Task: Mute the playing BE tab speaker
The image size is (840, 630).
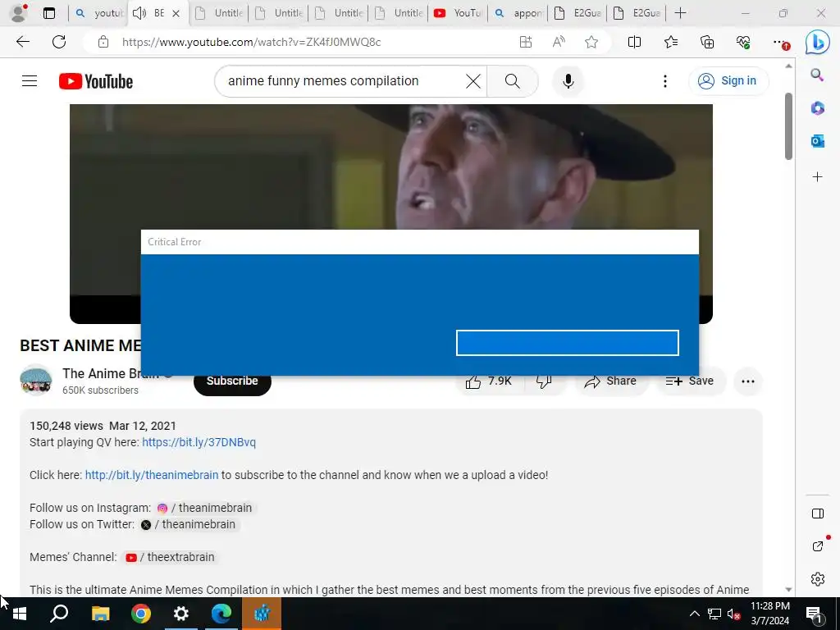Action: [139, 13]
